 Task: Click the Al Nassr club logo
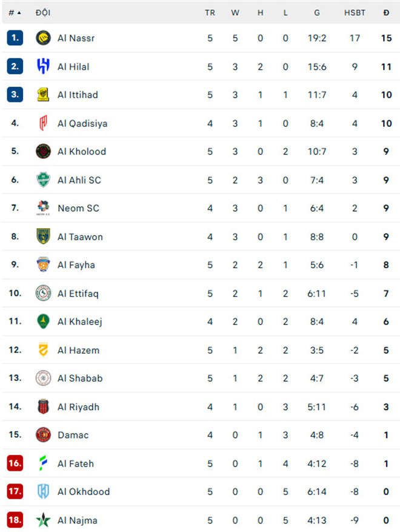coord(43,38)
